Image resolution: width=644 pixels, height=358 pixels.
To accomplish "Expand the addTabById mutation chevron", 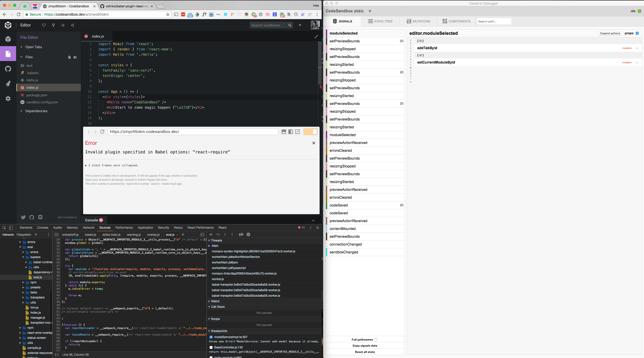I will pos(637,48).
